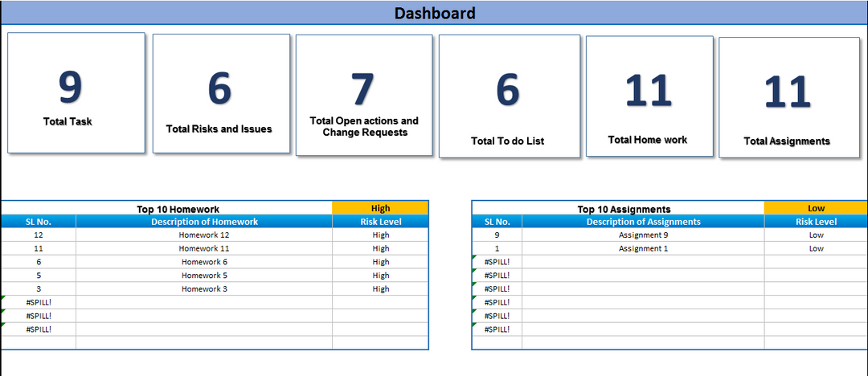
Task: Click the first #SPILL! error in Homework table
Action: 39,303
